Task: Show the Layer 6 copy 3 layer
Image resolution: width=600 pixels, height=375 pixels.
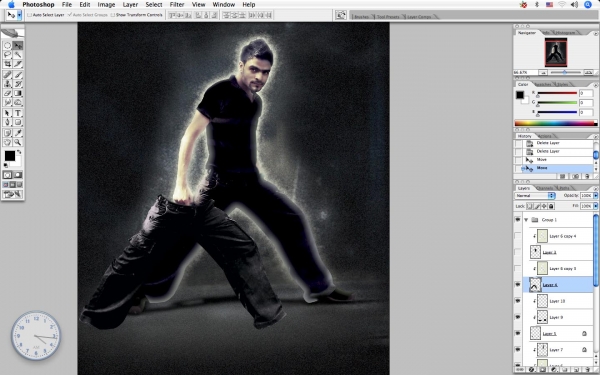Action: (x=517, y=269)
